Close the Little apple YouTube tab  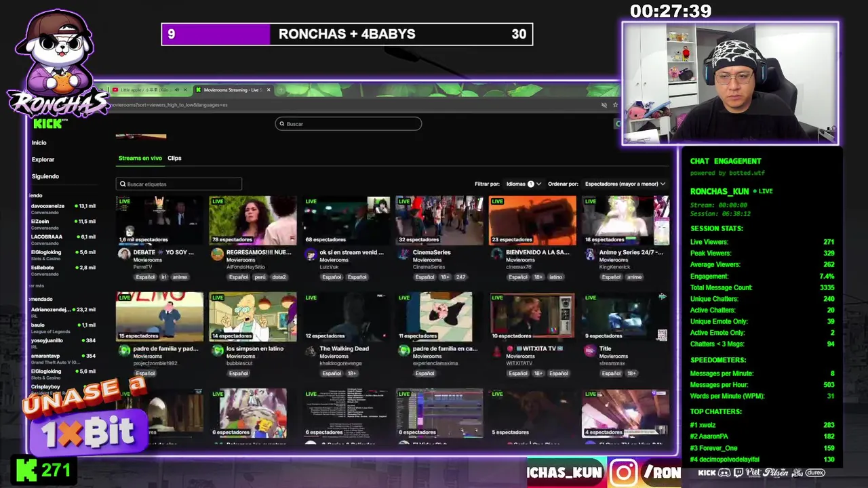(184, 89)
